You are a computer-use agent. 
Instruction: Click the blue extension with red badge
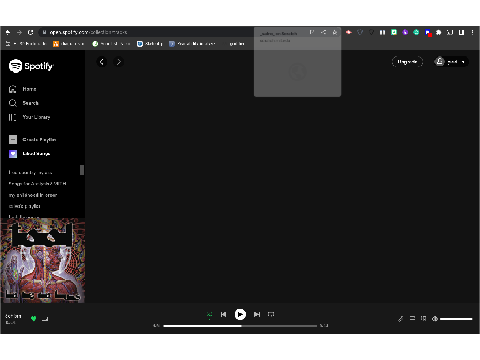coord(428,33)
